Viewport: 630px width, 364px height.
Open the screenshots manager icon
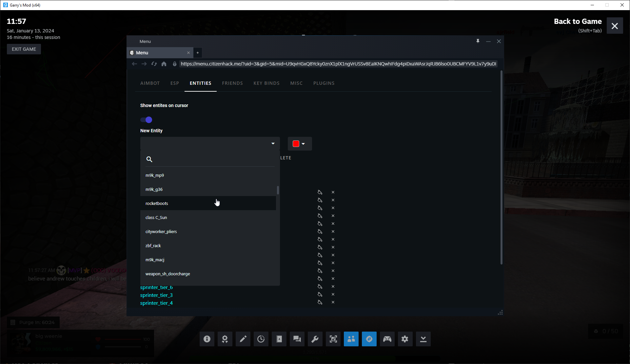333,339
